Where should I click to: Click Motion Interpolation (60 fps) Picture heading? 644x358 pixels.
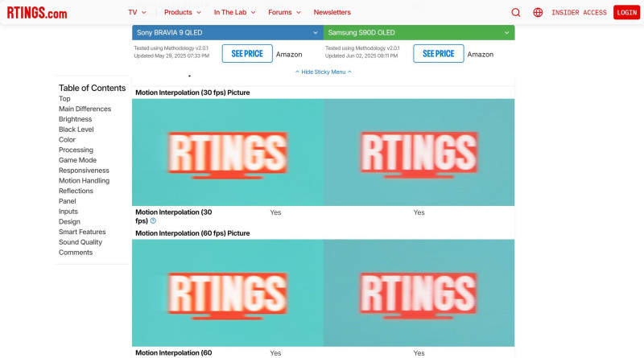[192, 233]
